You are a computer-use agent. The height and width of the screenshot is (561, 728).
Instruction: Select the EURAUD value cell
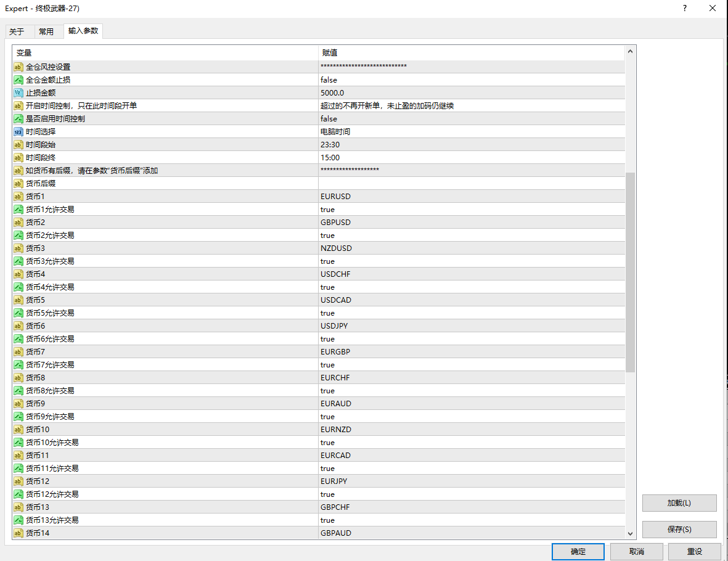point(472,404)
